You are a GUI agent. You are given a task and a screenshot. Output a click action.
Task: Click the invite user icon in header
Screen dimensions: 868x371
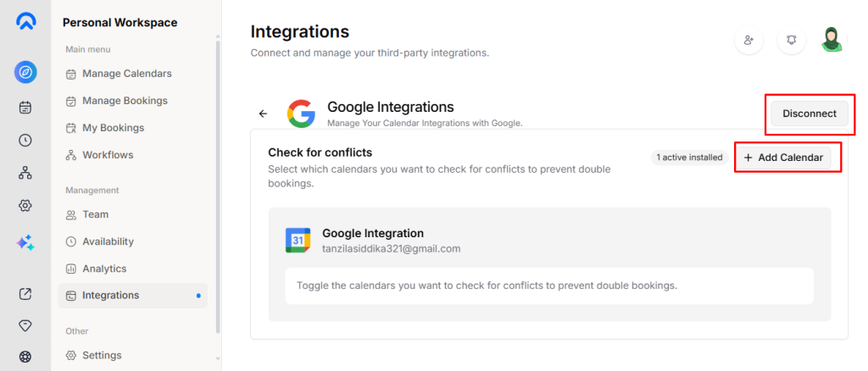point(749,40)
